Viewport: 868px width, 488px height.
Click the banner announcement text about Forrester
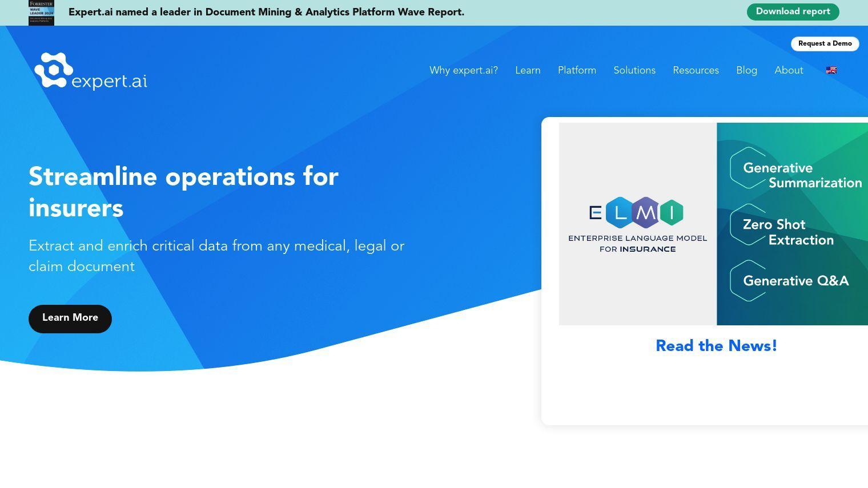click(266, 13)
